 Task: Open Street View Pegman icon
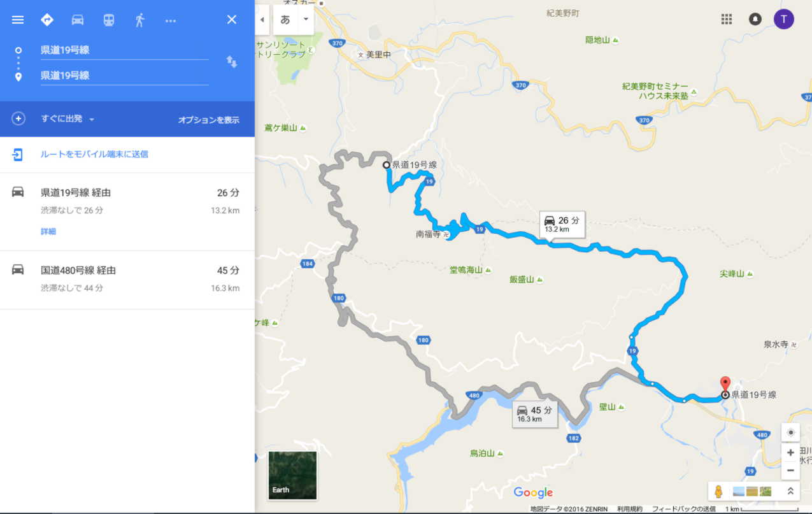719,491
